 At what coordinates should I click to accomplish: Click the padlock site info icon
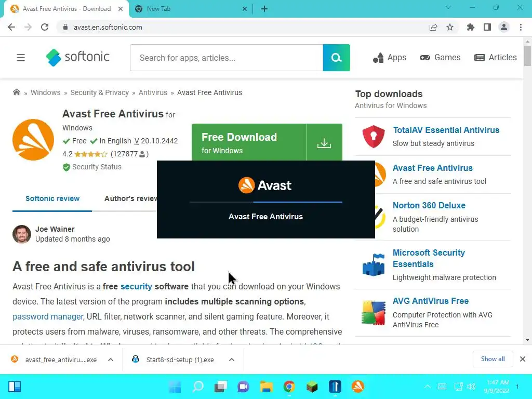click(x=65, y=27)
